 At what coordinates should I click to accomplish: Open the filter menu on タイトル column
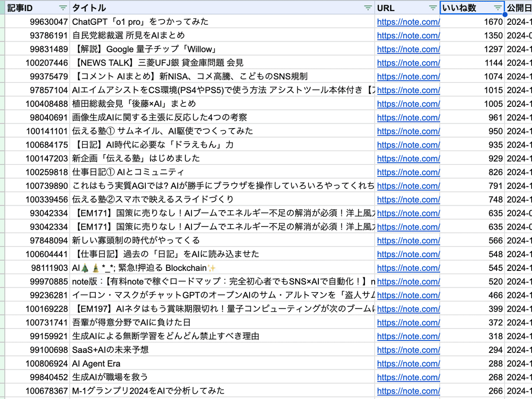coord(368,8)
